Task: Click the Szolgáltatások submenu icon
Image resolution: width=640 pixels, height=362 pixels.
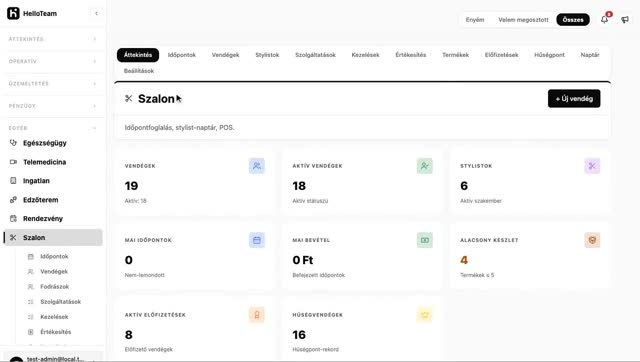Action: [x=31, y=302]
